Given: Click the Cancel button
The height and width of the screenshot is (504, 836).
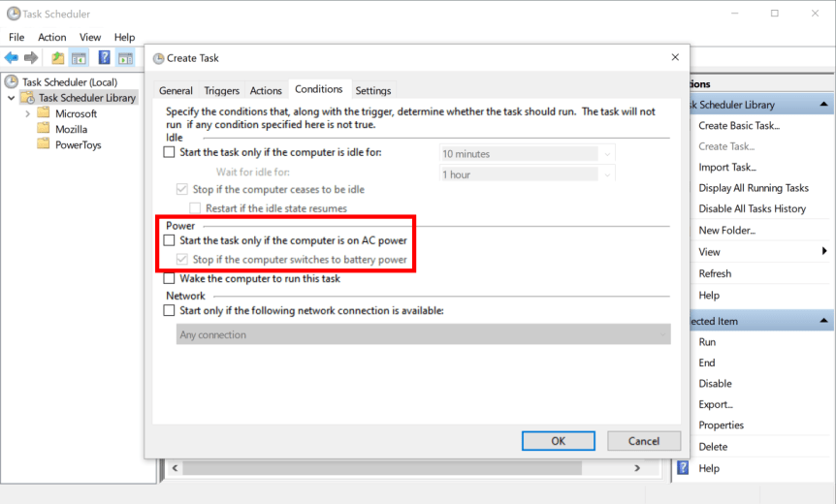Looking at the screenshot, I should [644, 441].
